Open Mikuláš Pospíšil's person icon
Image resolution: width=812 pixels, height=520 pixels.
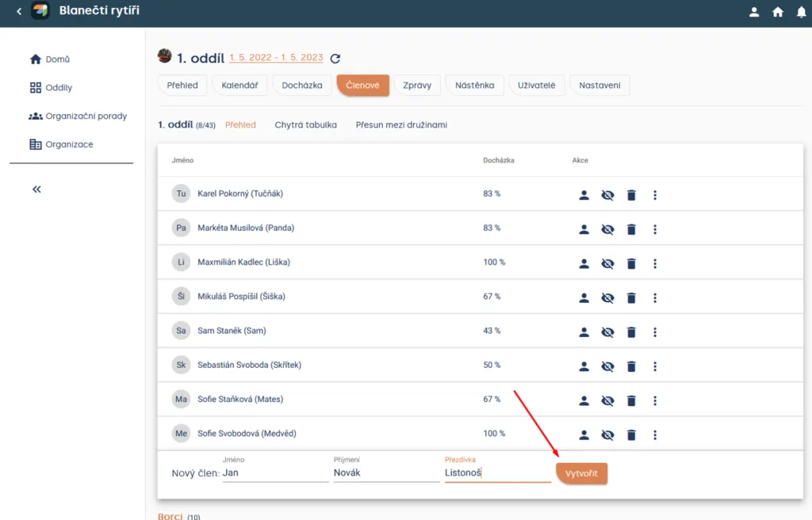584,298
